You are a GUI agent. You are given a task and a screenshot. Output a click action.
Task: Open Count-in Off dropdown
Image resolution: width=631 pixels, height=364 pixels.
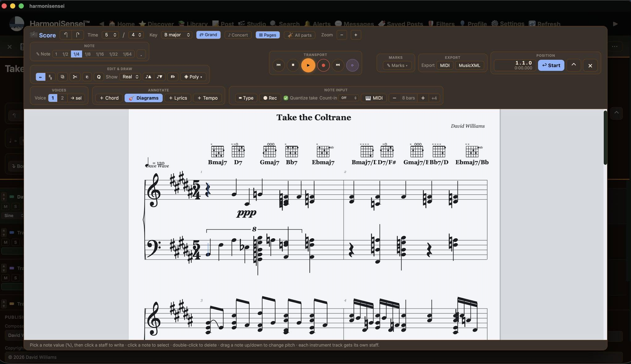coord(349,98)
